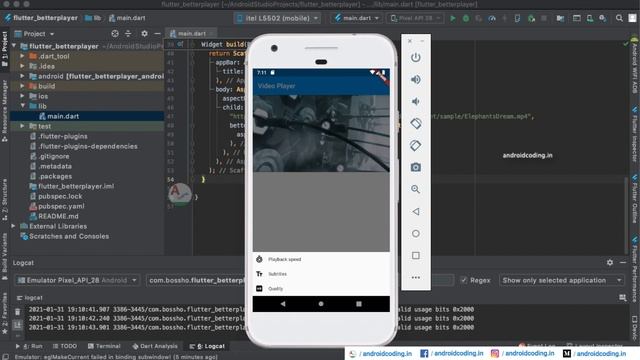The width and height of the screenshot is (640, 360).
Task: Tap the phone's recent apps button
Action: click(359, 304)
